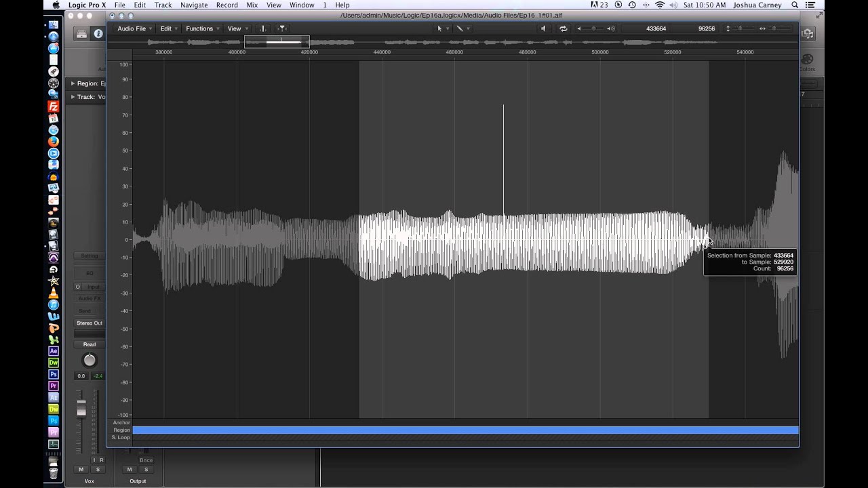Open the pencil tool menu
This screenshot has height=488, width=868.
point(462,28)
